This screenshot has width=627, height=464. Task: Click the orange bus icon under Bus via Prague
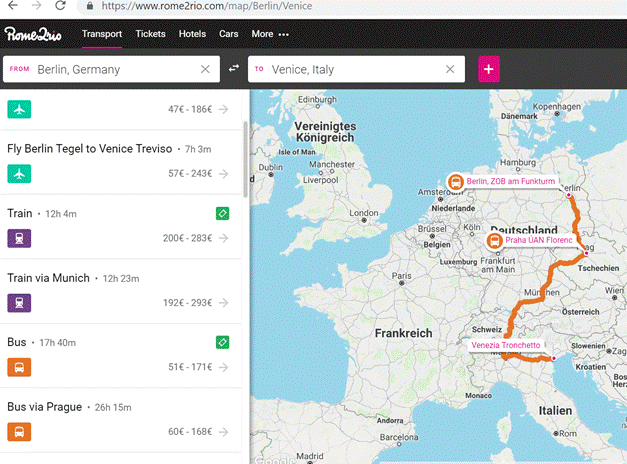tap(18, 432)
